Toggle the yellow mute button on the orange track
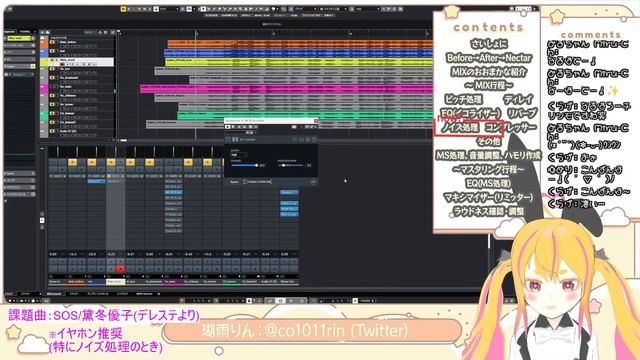This screenshot has height=360, width=640. 52,42
